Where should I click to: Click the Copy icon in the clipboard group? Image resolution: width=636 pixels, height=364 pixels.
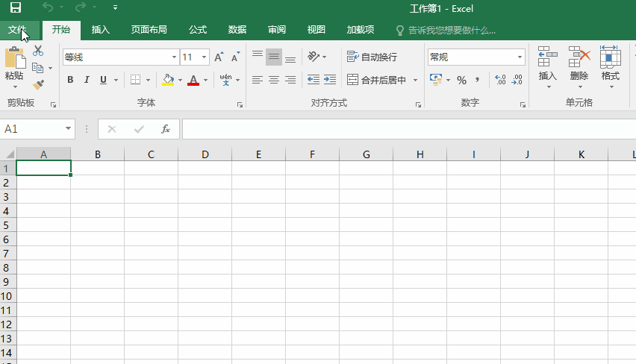click(38, 68)
